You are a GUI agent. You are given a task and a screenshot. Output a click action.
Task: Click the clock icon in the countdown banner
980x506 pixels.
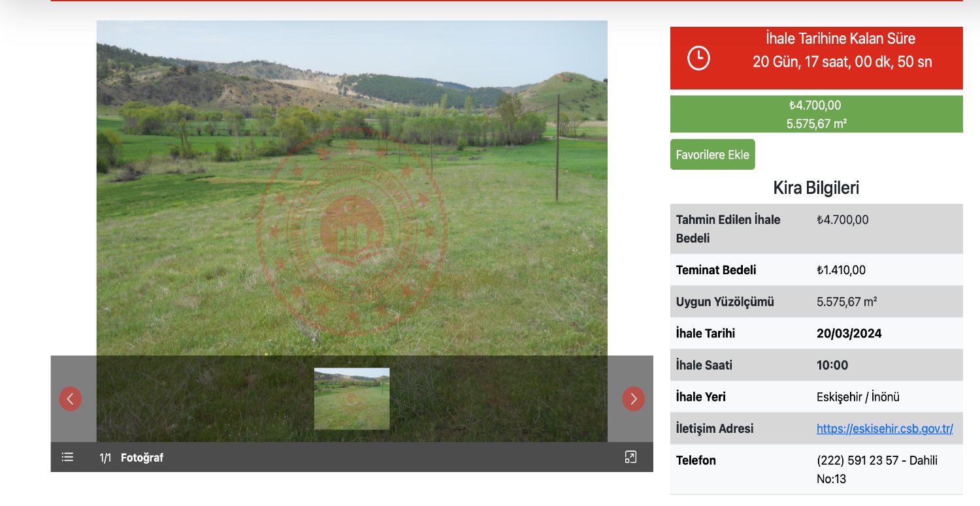pos(698,58)
